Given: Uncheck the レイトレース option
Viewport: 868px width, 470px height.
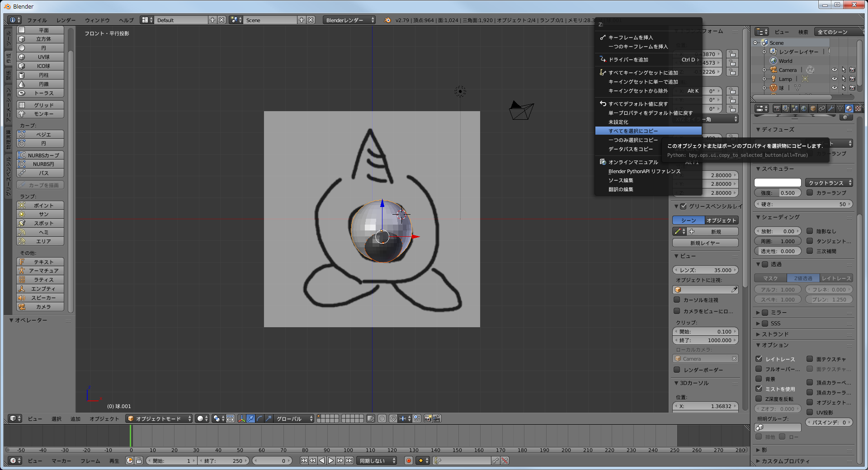Looking at the screenshot, I should click(x=759, y=359).
